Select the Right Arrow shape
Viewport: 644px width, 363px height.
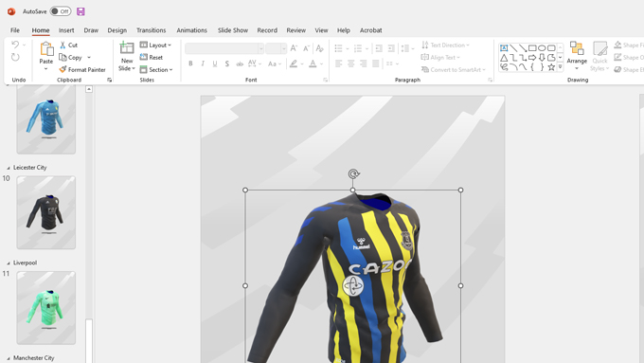tap(532, 58)
